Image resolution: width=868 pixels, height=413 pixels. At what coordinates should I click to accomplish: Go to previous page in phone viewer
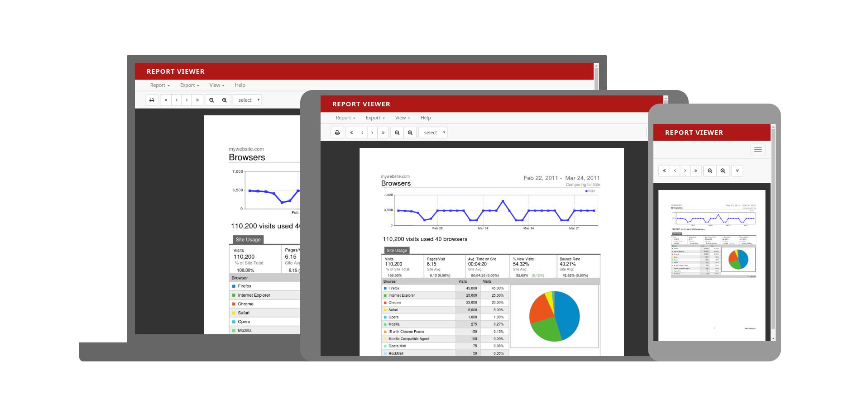[x=675, y=171]
